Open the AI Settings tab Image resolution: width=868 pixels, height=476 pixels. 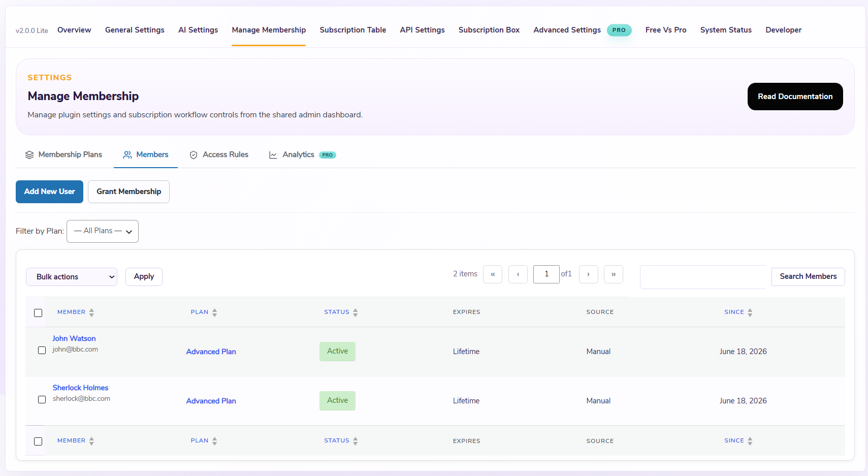(x=198, y=30)
